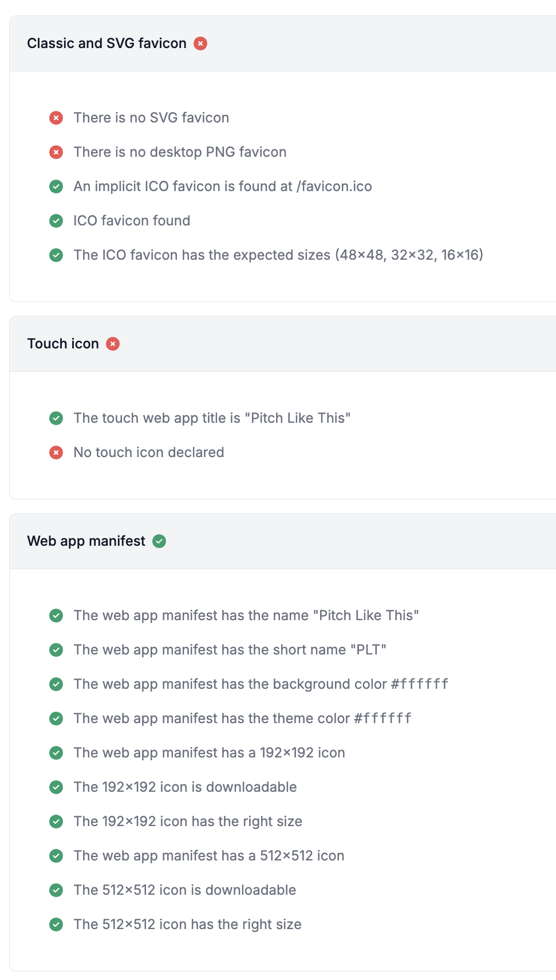
Task: Click the 192×192 icon has the right size text
Action: (x=188, y=822)
